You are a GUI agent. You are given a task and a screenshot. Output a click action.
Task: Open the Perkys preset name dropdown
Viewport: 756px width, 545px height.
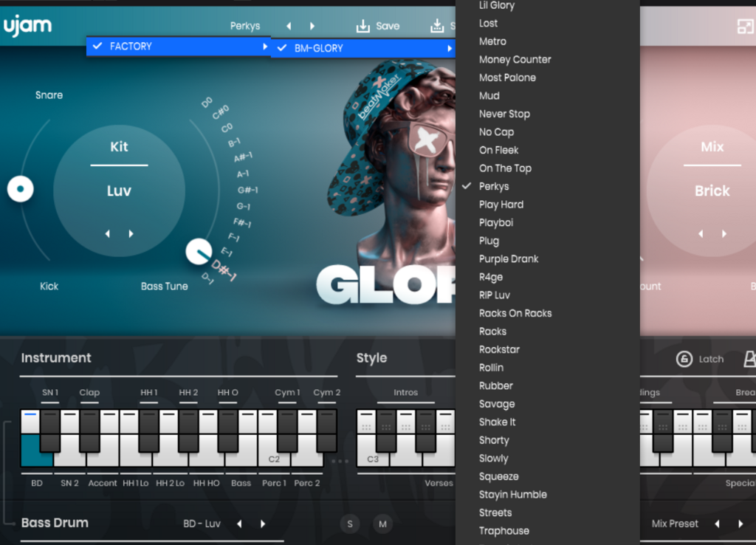click(x=245, y=26)
